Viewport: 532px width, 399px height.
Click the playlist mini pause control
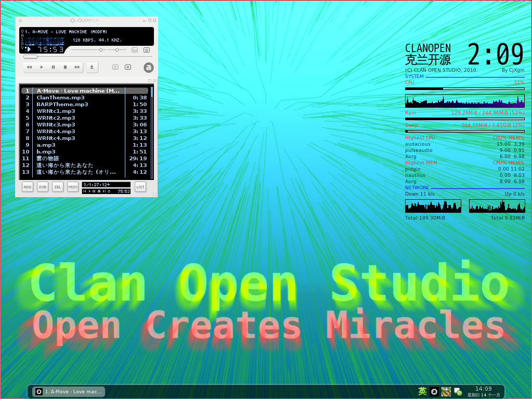point(94,191)
